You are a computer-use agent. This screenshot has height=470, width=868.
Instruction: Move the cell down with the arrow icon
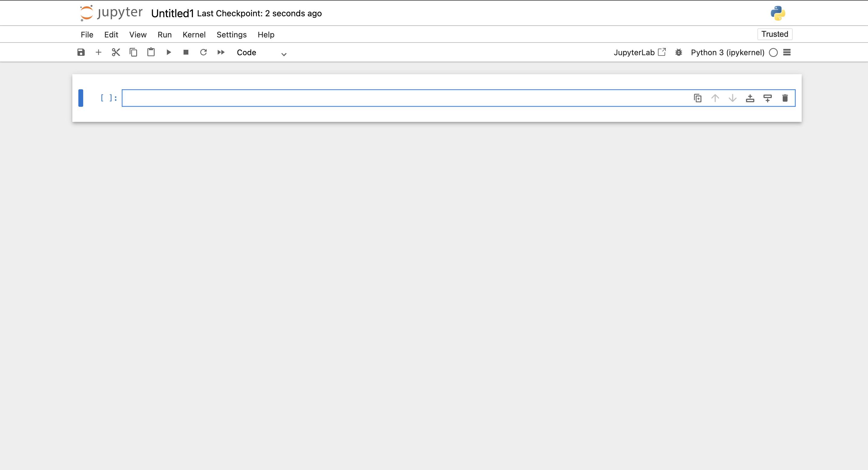click(733, 98)
